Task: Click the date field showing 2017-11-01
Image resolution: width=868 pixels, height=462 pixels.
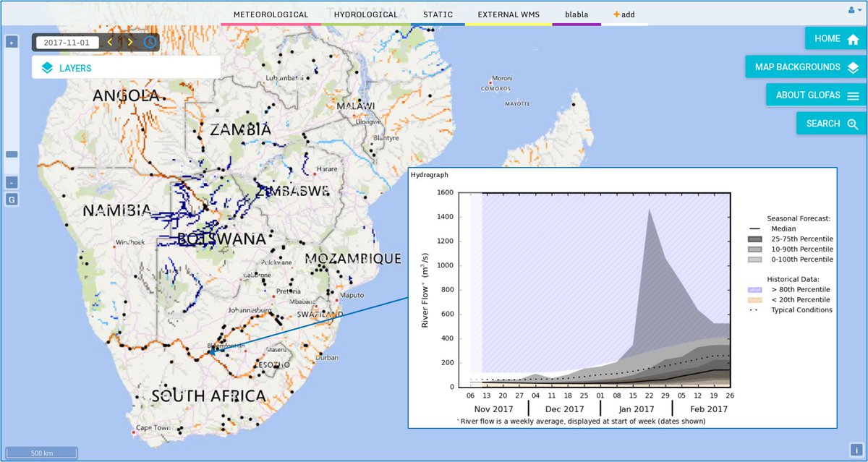Action: 67,42
